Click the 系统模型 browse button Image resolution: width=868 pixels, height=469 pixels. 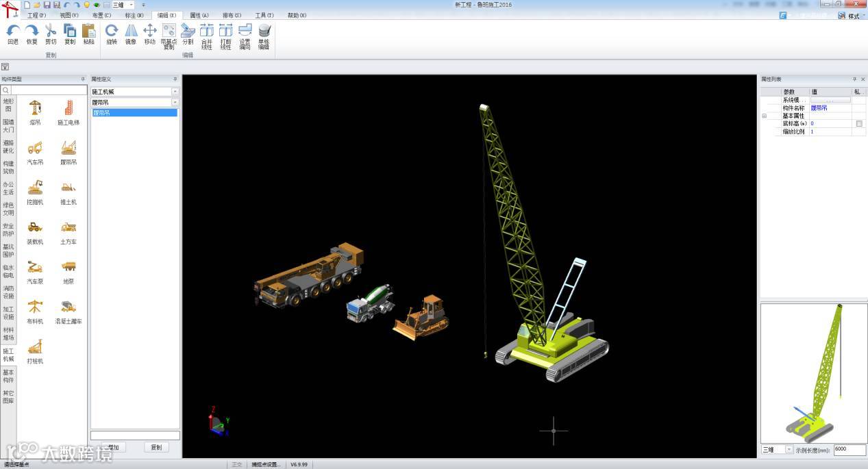pos(830,100)
